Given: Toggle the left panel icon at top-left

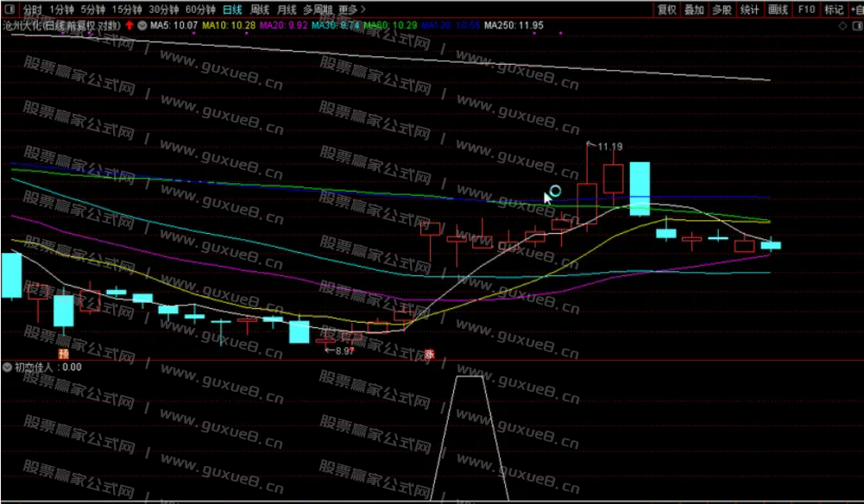Looking at the screenshot, I should click(x=9, y=9).
